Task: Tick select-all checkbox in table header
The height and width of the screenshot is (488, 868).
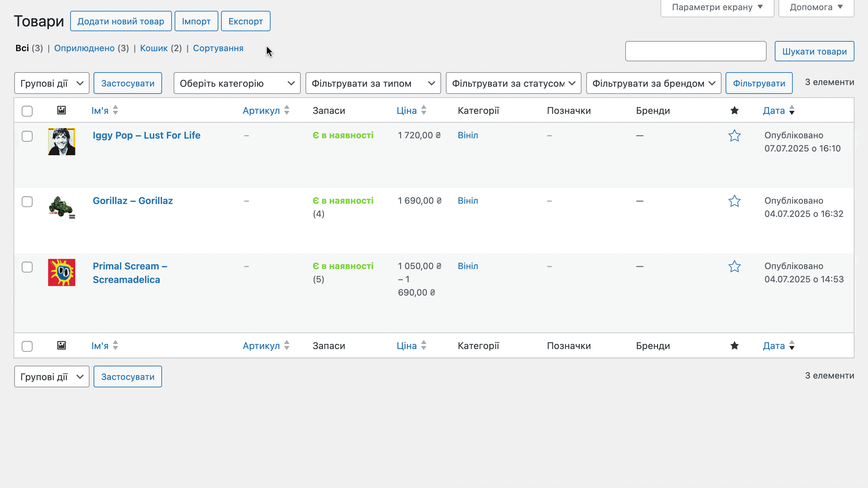Action: 27,111
